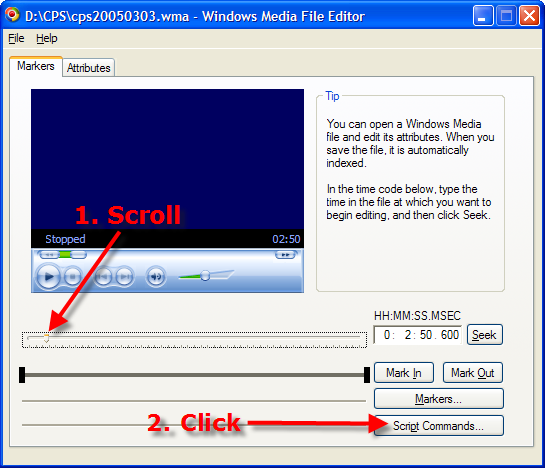Screen dimensions: 545x468
Task: Open the File menu
Action: [x=16, y=38]
